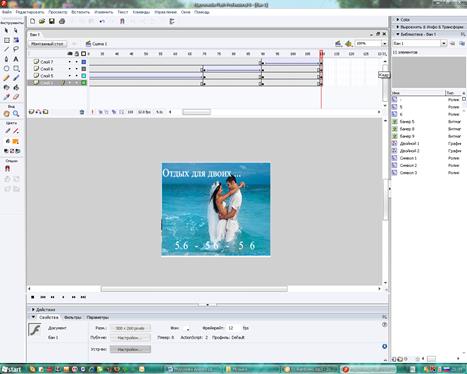Select the Subselection tool
The height and width of the screenshot is (374, 467).
tap(16, 30)
